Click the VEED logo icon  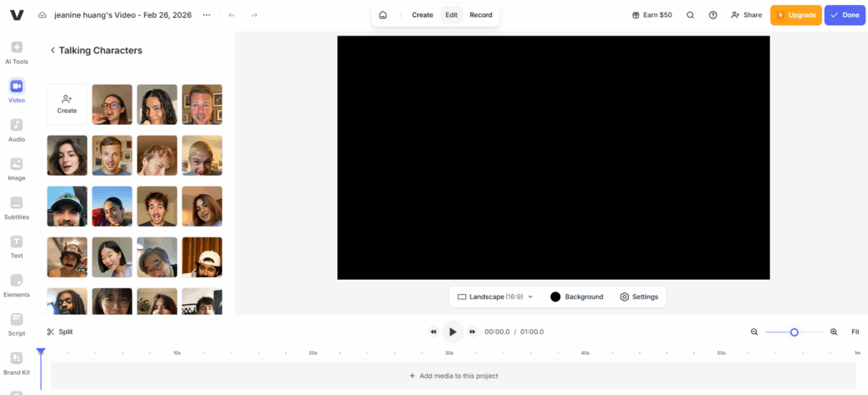17,15
